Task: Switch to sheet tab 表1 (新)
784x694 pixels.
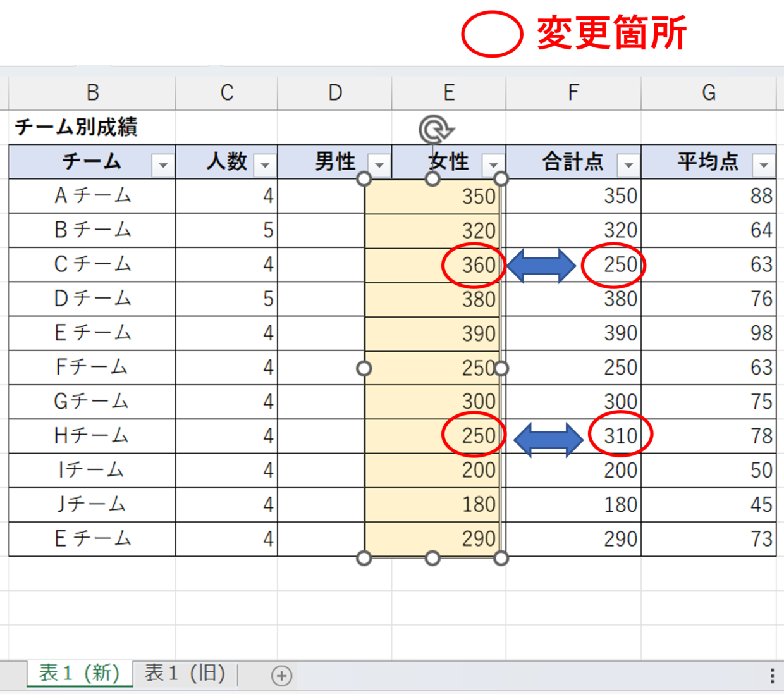Action: (x=80, y=673)
